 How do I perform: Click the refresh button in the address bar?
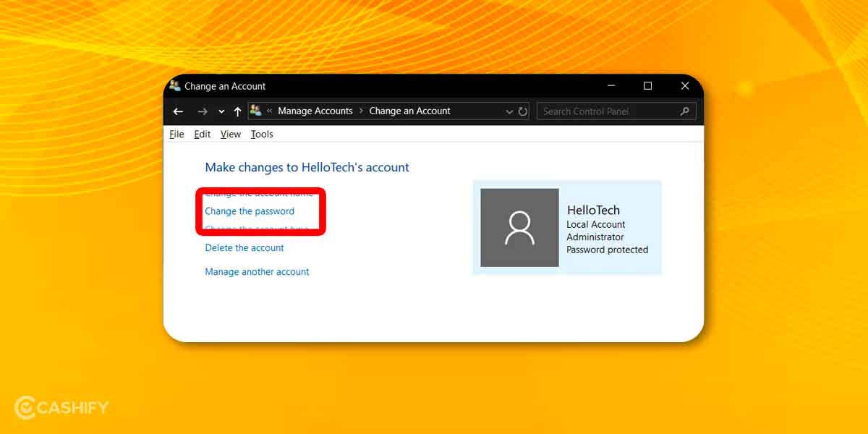pyautogui.click(x=523, y=111)
